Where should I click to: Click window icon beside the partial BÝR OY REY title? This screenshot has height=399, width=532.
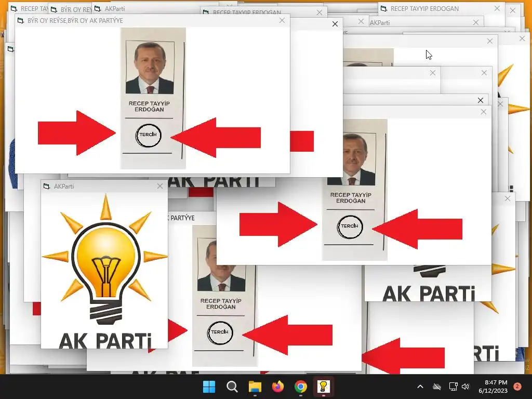[54, 9]
